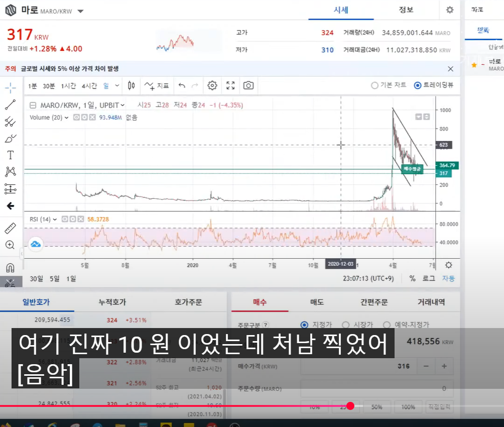Decrease buy price with minus button
Image resolution: width=504 pixels, height=427 pixels.
426,366
